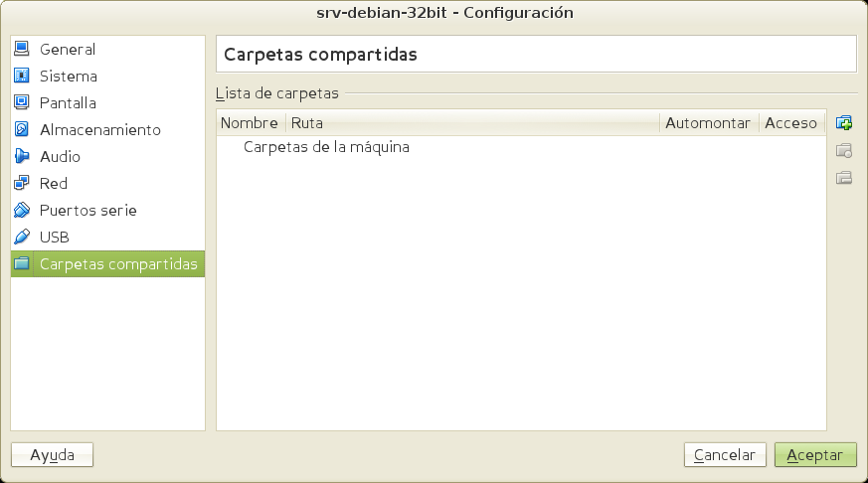Add a new shared folder
The height and width of the screenshot is (483, 868).
[x=844, y=123]
